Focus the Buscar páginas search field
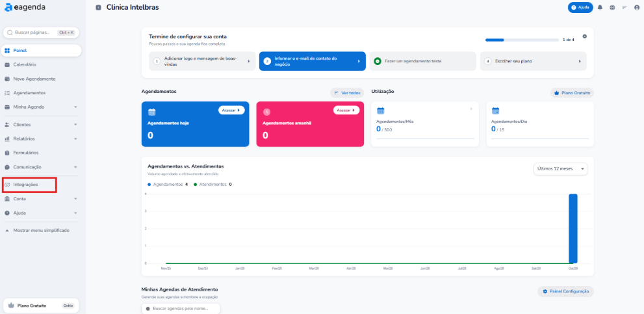The image size is (644, 314). 41,33
